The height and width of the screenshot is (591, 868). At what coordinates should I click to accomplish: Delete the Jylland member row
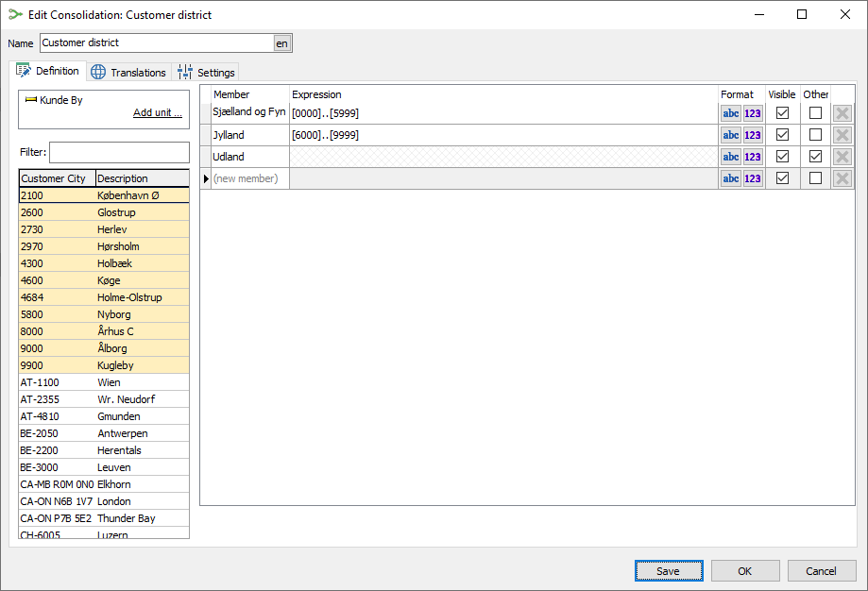click(x=842, y=135)
